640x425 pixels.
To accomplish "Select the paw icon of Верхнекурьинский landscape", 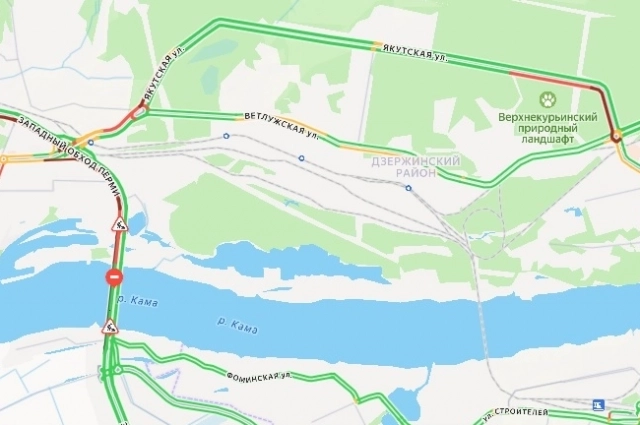I will pyautogui.click(x=547, y=100).
